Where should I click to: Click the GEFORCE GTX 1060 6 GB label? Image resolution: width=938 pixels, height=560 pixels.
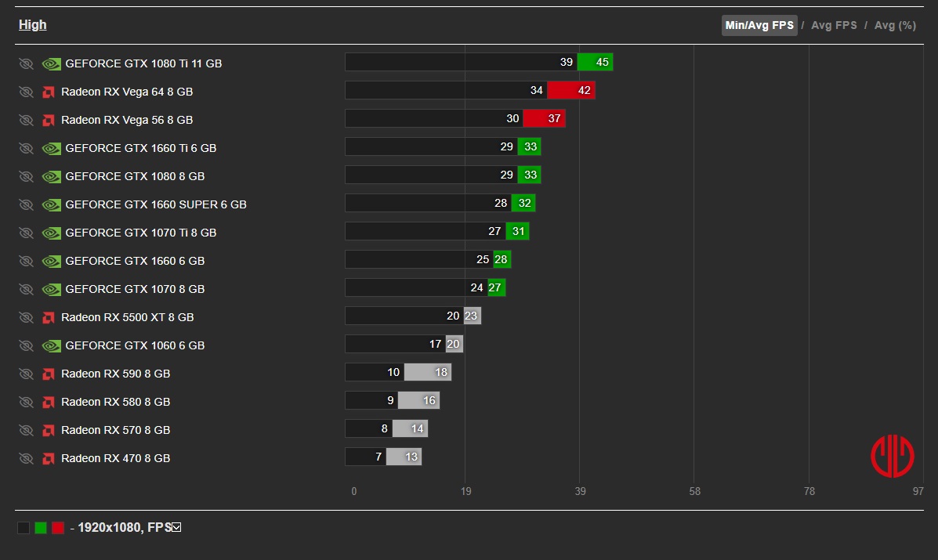click(x=136, y=345)
